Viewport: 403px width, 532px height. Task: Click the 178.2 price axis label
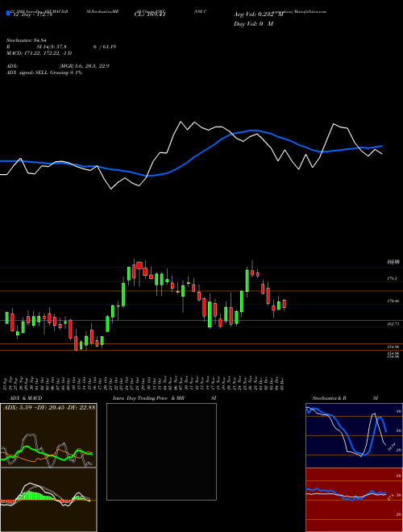click(x=393, y=279)
